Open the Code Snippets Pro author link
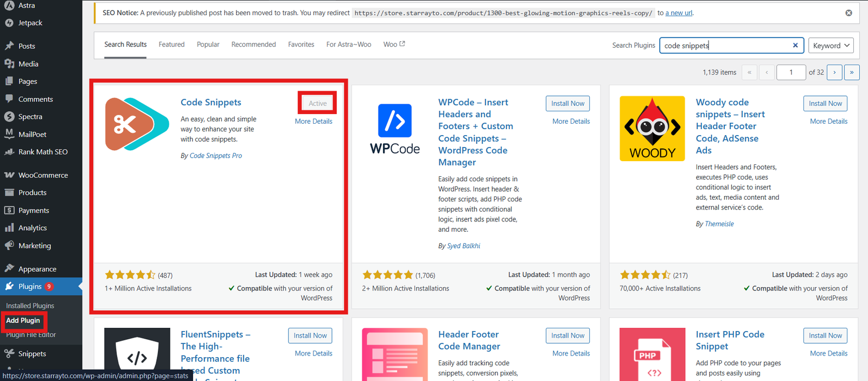The width and height of the screenshot is (868, 381). 216,156
